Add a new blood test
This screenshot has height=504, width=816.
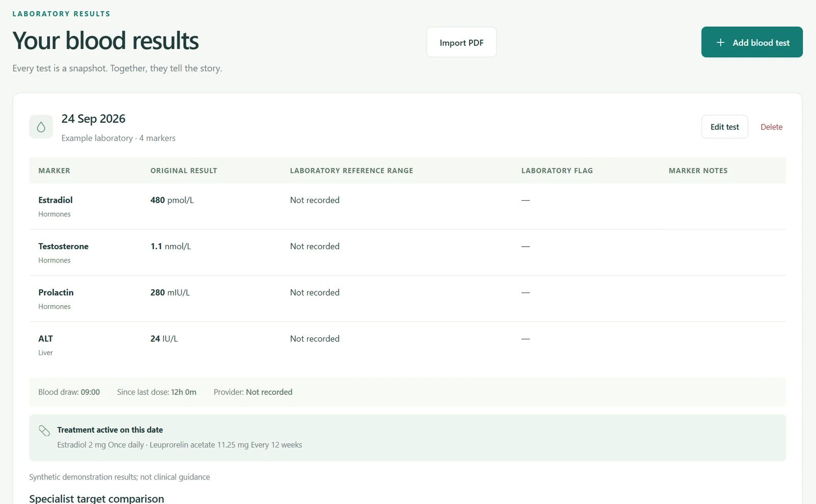752,42
